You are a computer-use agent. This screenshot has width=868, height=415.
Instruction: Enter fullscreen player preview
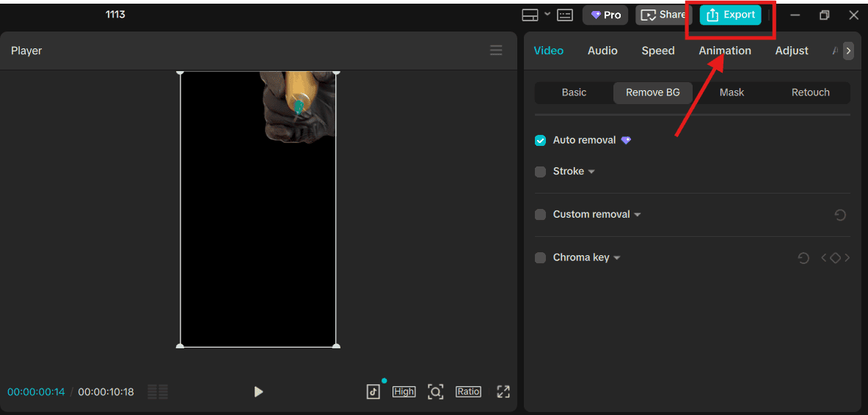[x=503, y=392]
